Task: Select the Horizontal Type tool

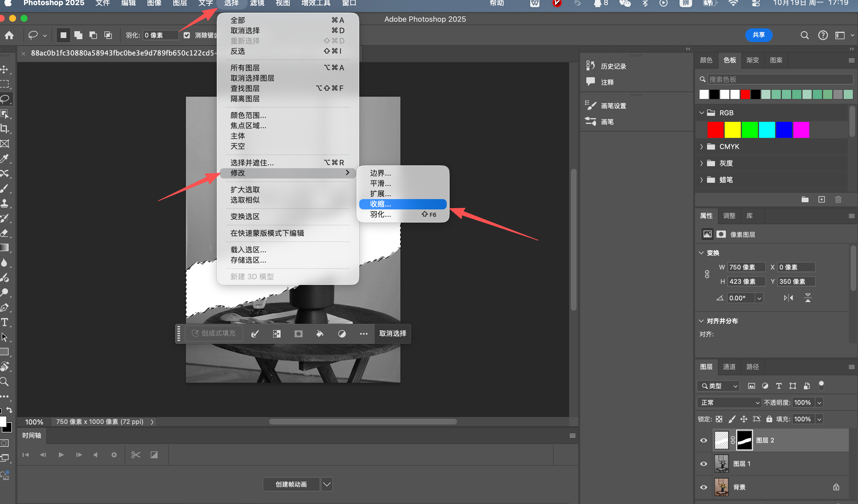Action: 4,322
